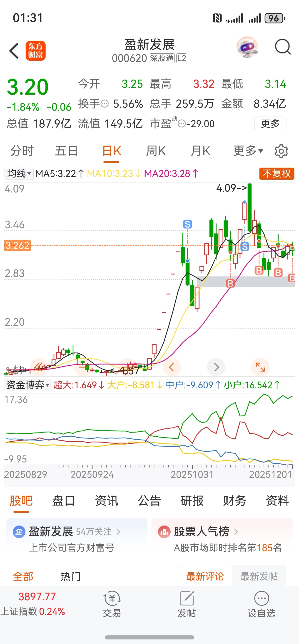299x644 pixels.
Task: Switch to 分时 chart tab
Action: point(22,151)
